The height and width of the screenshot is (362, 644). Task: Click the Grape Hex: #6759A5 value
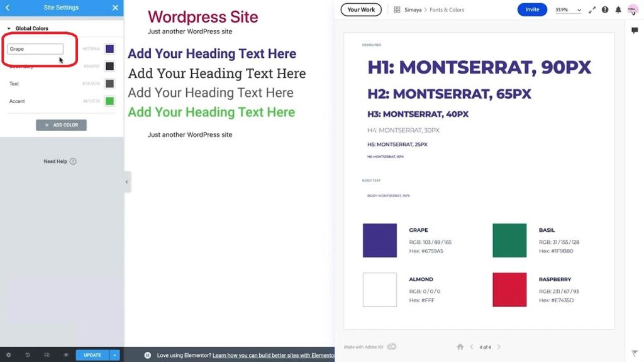point(426,251)
